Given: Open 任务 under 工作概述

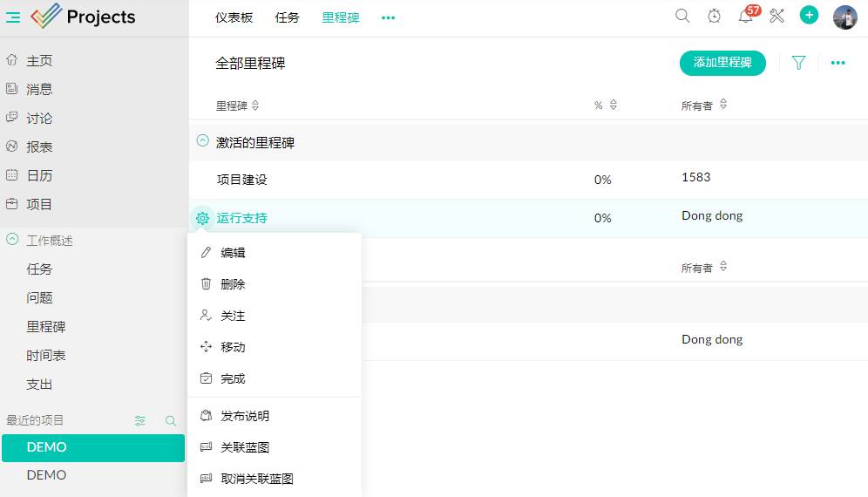Looking at the screenshot, I should coord(39,269).
